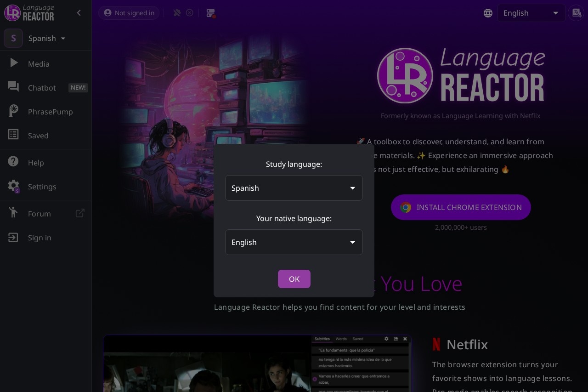Screen dimensions: 588x392
Task: Open Settings via the gear icon
Action: click(x=13, y=187)
